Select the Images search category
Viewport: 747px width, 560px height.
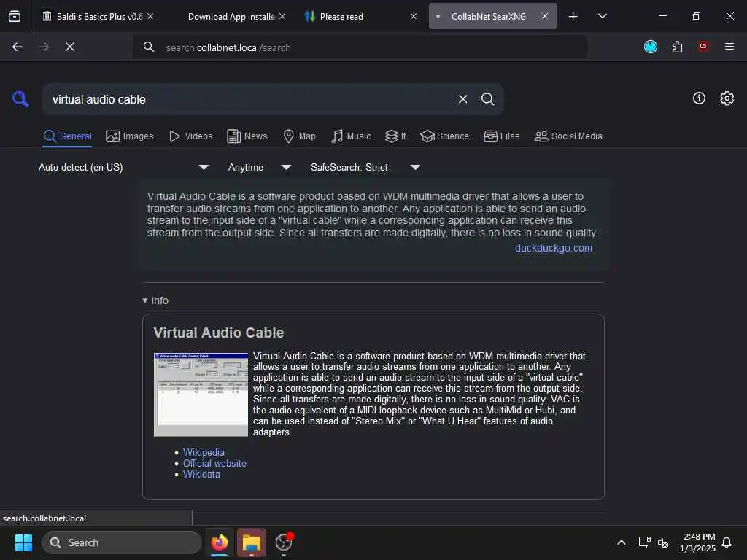tap(130, 136)
